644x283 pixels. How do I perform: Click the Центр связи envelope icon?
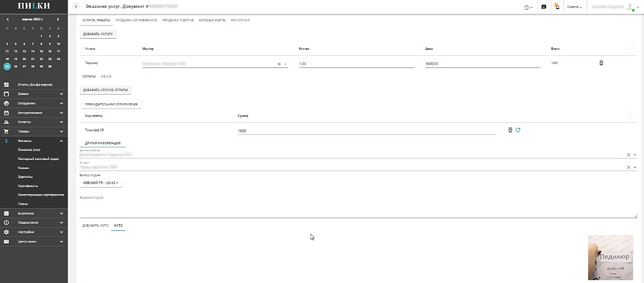[x=7, y=241]
